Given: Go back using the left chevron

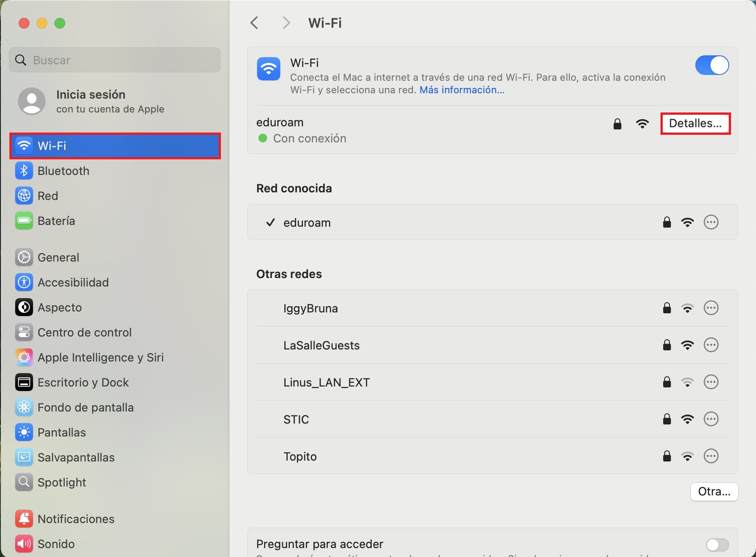Looking at the screenshot, I should coord(254,23).
